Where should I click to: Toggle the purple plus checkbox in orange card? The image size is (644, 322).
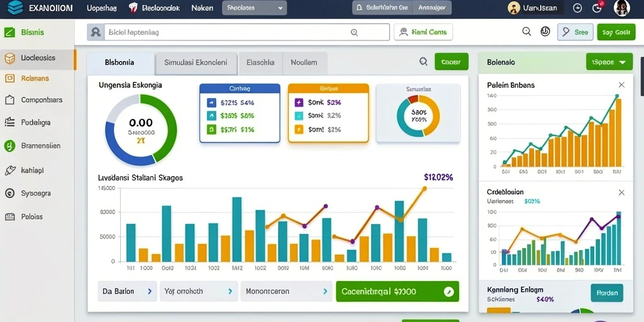coord(299,103)
